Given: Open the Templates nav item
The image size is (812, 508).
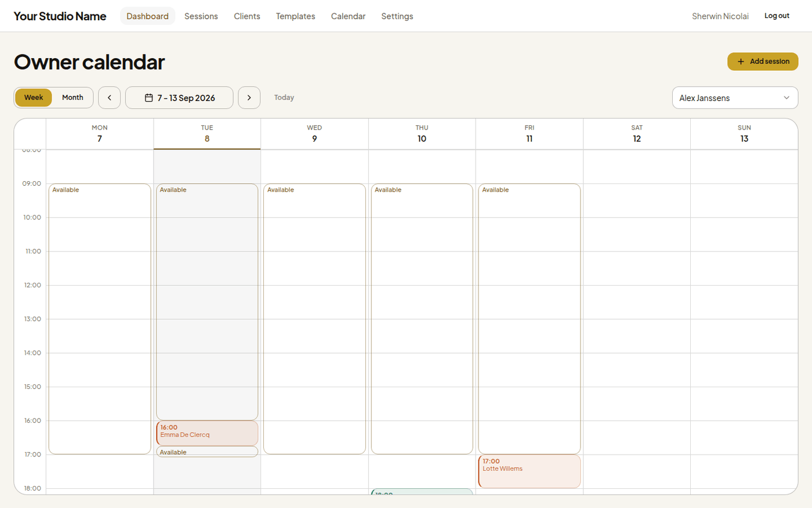Looking at the screenshot, I should [295, 16].
